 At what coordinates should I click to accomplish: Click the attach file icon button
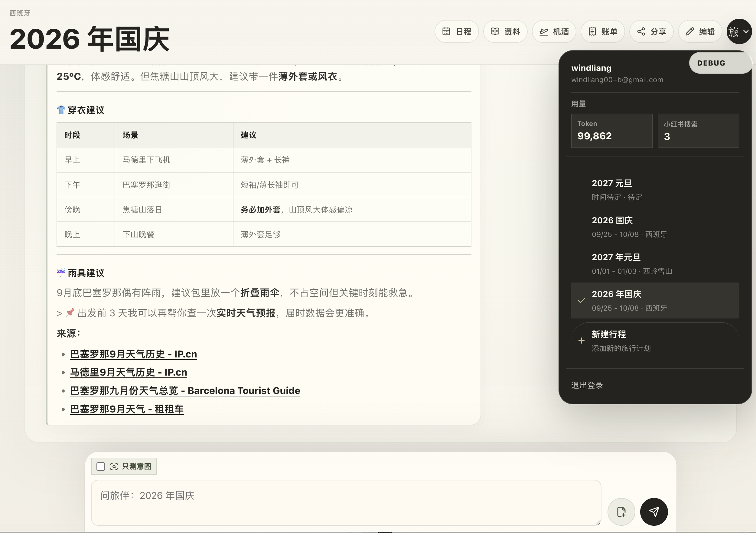coord(621,512)
